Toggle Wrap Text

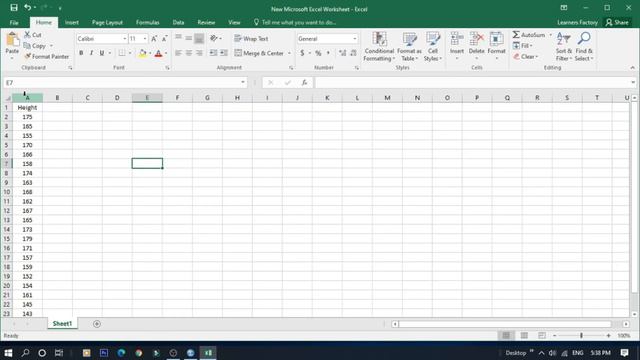point(251,38)
